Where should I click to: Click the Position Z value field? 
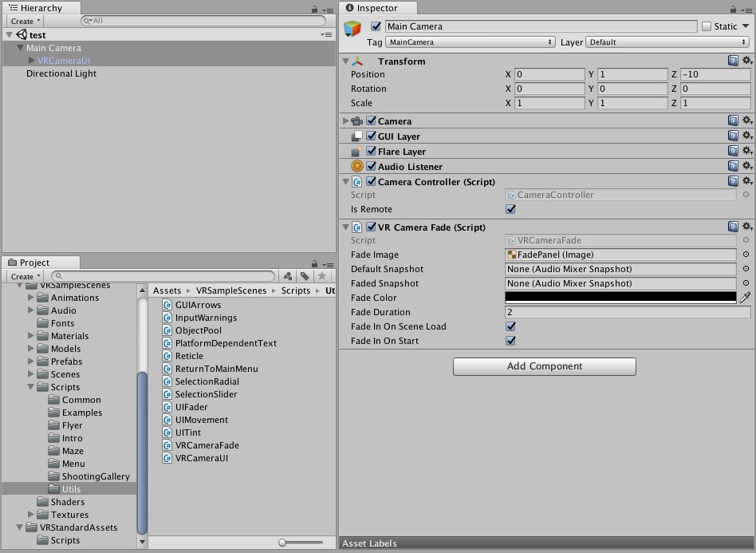pyautogui.click(x=715, y=74)
